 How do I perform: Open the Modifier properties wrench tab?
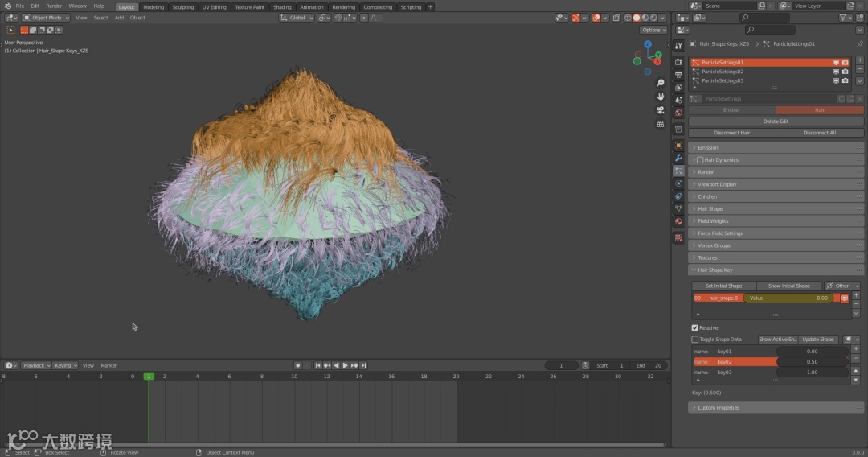click(x=678, y=159)
